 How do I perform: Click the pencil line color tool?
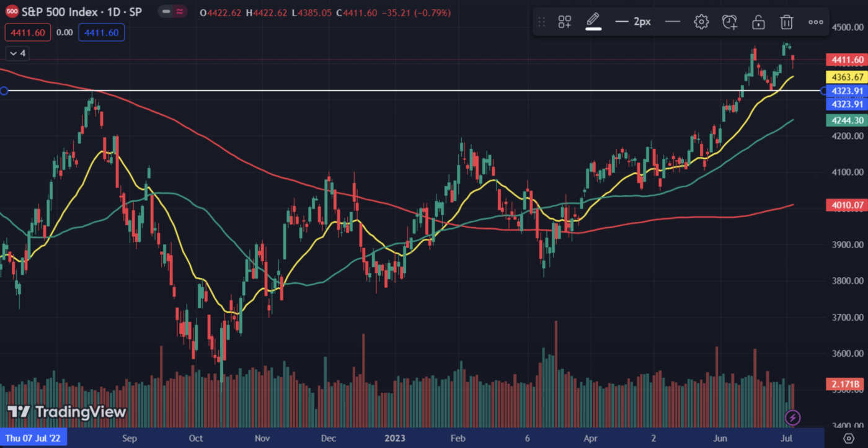tap(593, 21)
